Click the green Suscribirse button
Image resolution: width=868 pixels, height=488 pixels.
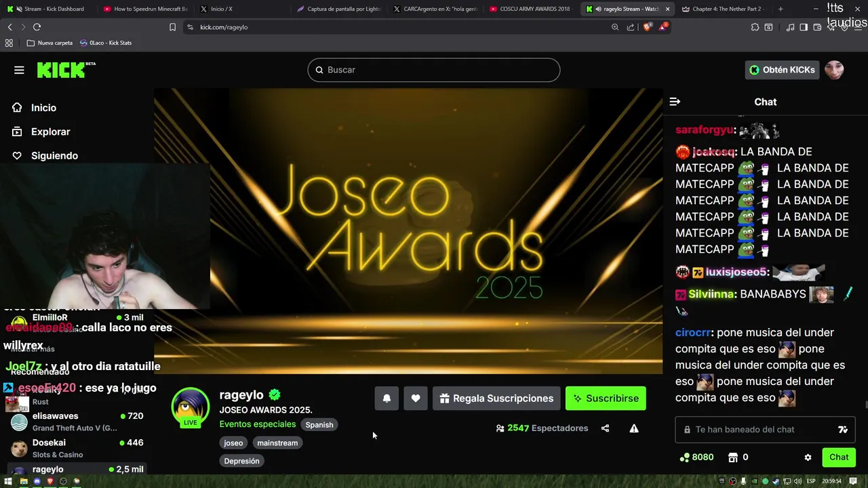coord(606,399)
